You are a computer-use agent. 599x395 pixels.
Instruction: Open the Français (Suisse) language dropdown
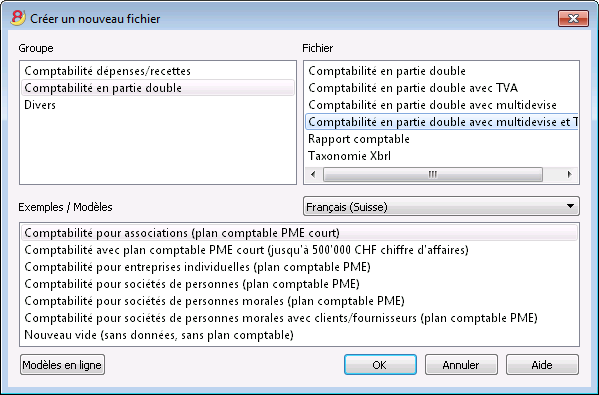click(441, 207)
